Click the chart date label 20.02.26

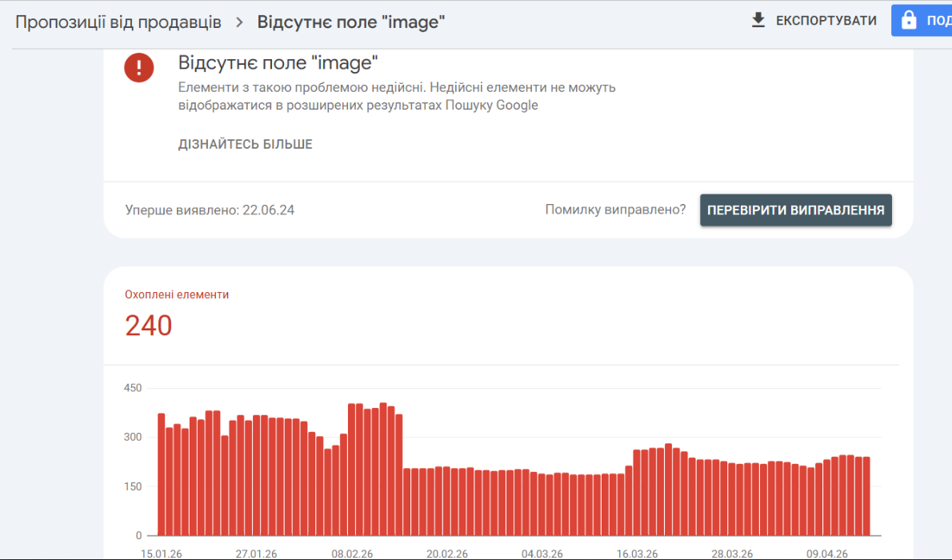(x=447, y=554)
